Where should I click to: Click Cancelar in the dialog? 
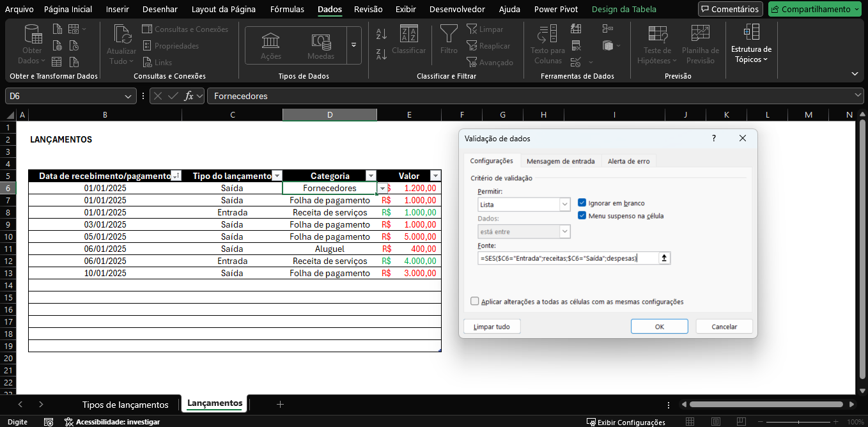pyautogui.click(x=724, y=327)
